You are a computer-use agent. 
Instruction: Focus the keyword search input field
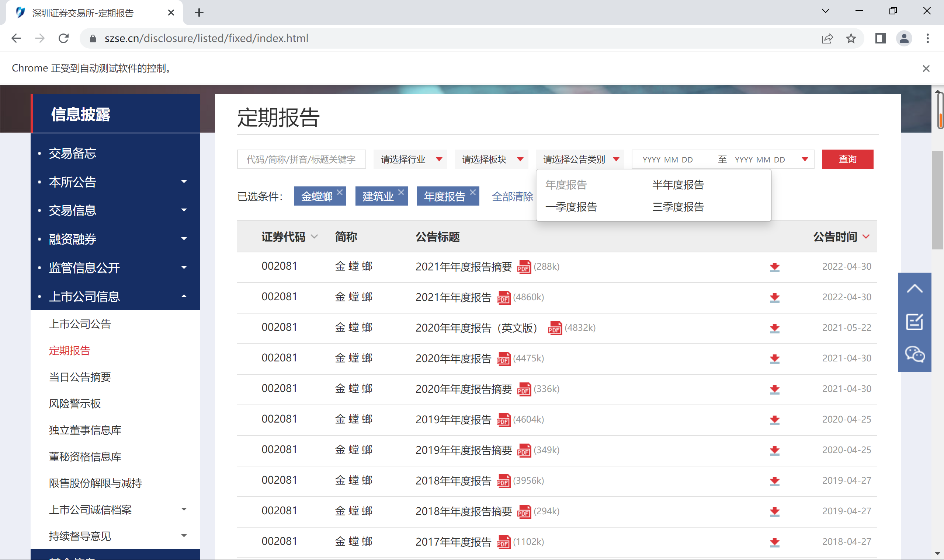[x=301, y=159]
